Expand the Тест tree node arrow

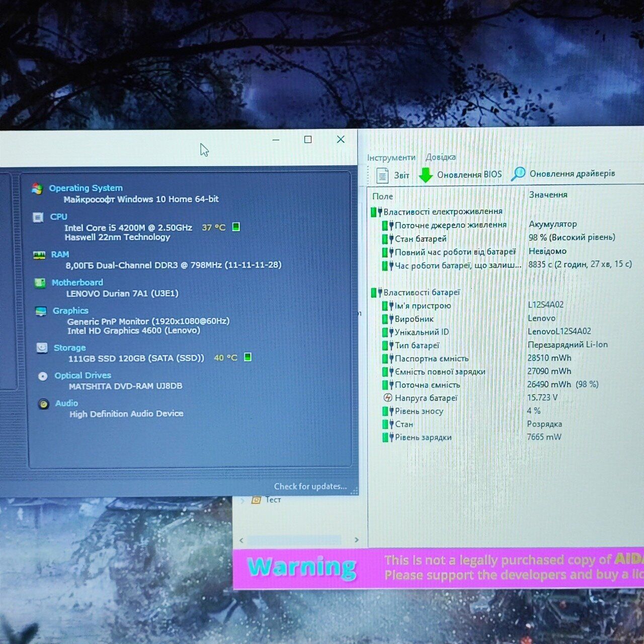(243, 500)
